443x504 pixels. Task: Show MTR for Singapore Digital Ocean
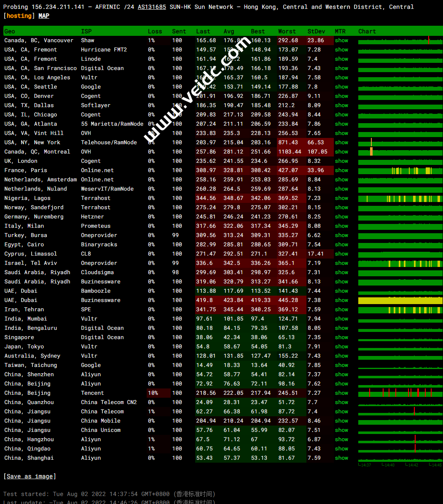pos(341,337)
